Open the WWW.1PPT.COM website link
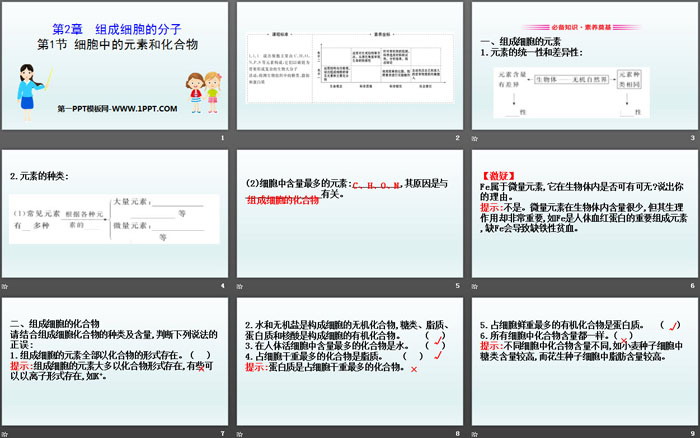 click(117, 107)
